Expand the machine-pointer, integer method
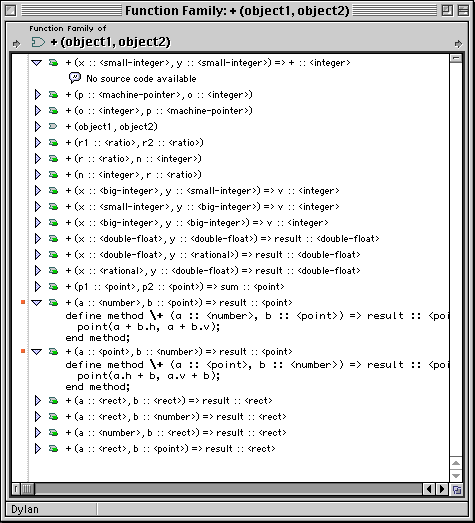Viewport: 475px width, 523px height. point(38,94)
